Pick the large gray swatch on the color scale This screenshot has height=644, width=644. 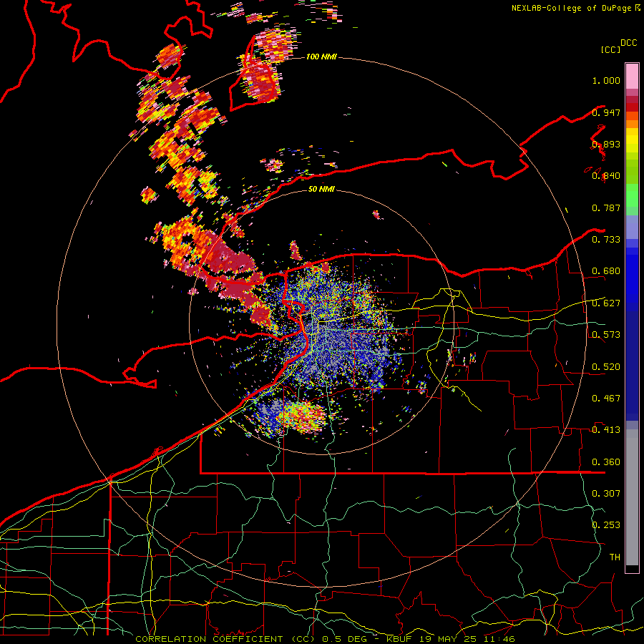[632, 497]
